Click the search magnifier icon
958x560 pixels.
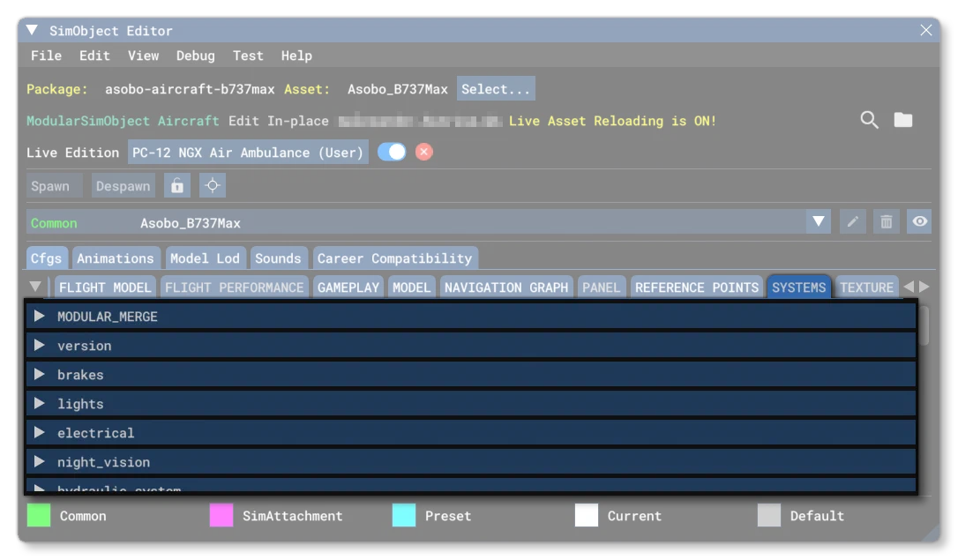[869, 120]
